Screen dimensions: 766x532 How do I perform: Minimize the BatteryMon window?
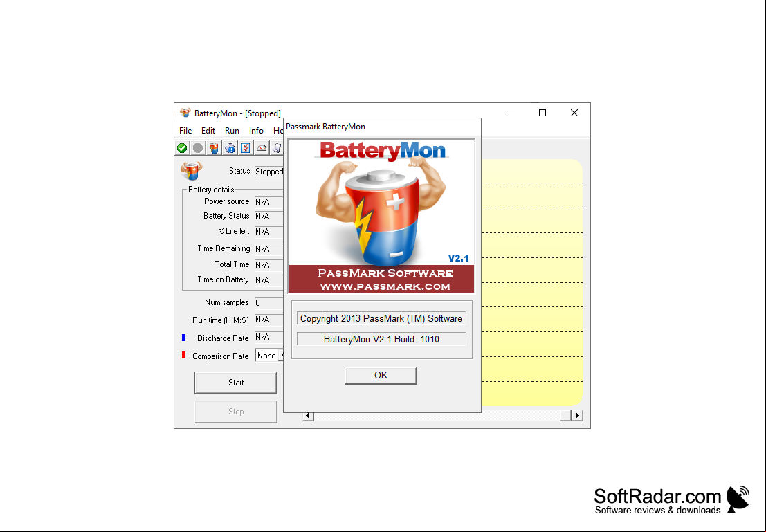pyautogui.click(x=511, y=113)
